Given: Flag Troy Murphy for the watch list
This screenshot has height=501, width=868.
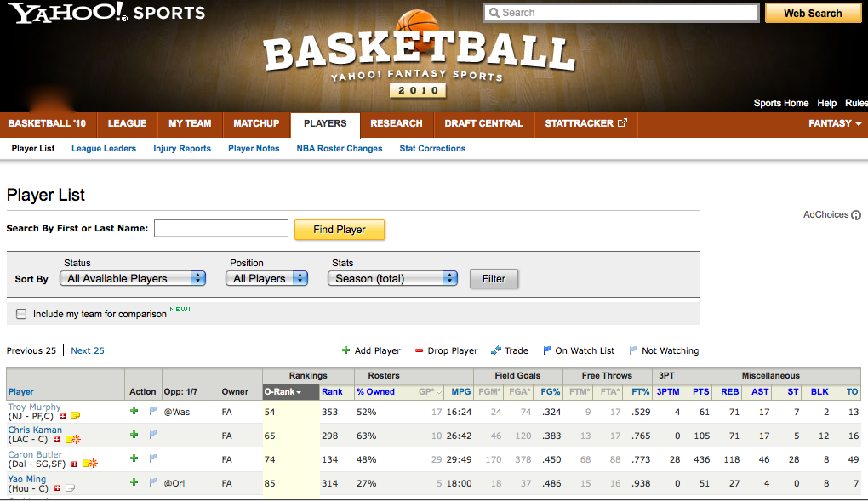Looking at the screenshot, I should coord(153,411).
